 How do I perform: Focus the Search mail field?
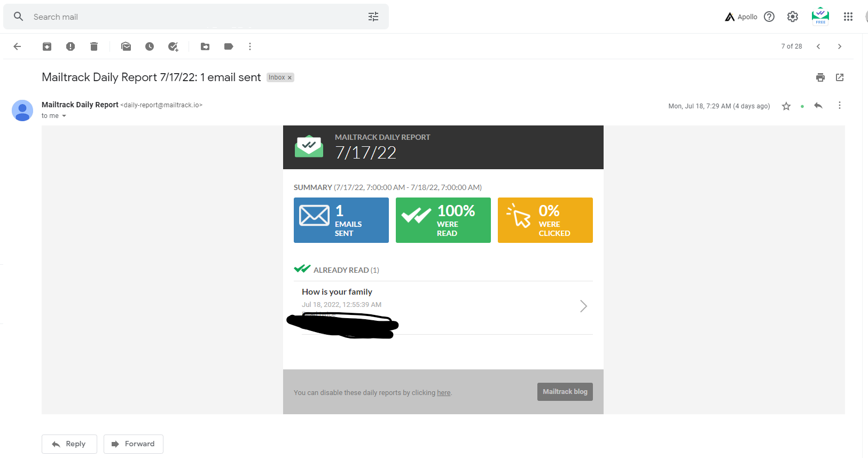coord(196,17)
